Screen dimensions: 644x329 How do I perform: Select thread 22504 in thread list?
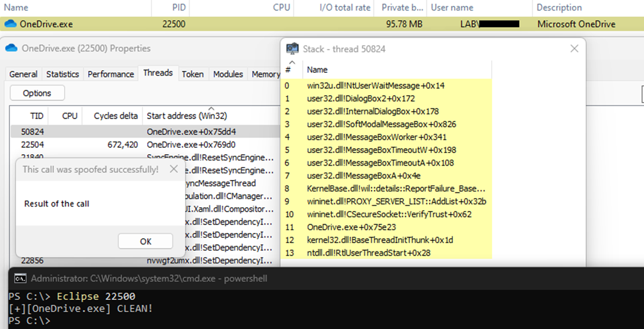tap(32, 144)
